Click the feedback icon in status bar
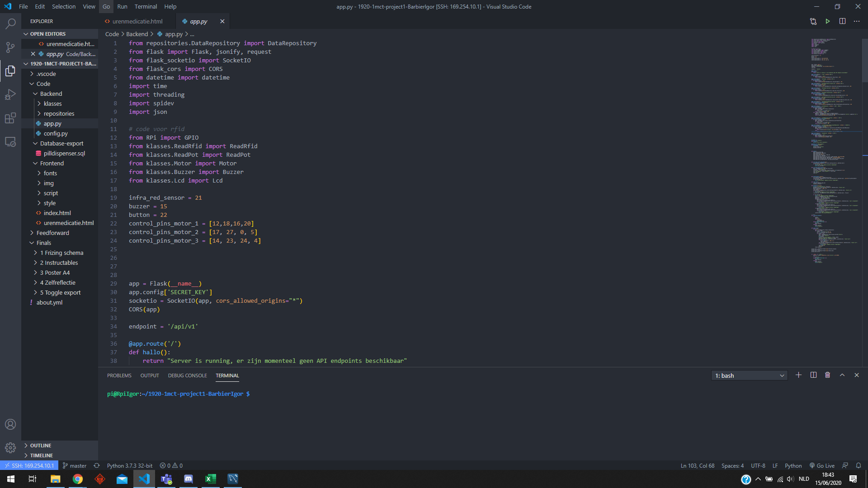Image resolution: width=868 pixels, height=488 pixels. pos(845,465)
